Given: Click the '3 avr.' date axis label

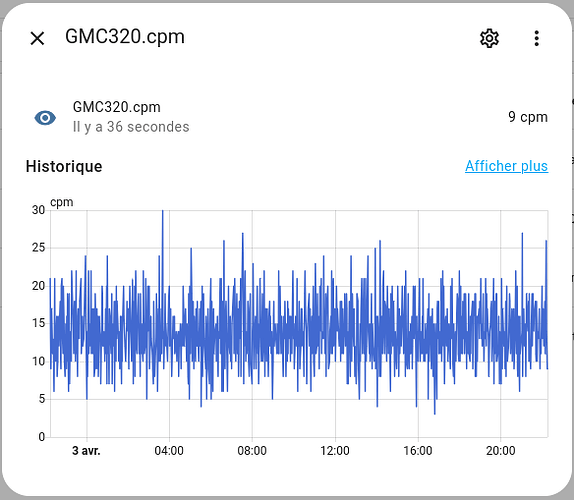Looking at the screenshot, I should tap(86, 450).
